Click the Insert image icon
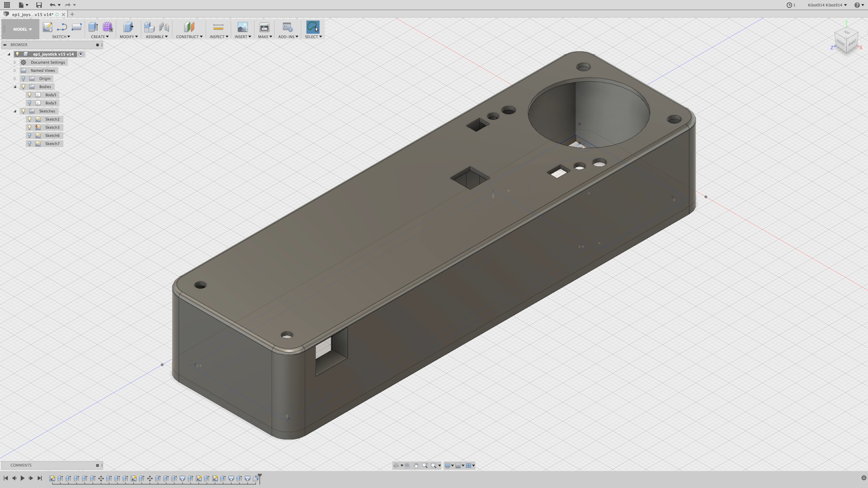The height and width of the screenshot is (488, 868). click(x=243, y=27)
